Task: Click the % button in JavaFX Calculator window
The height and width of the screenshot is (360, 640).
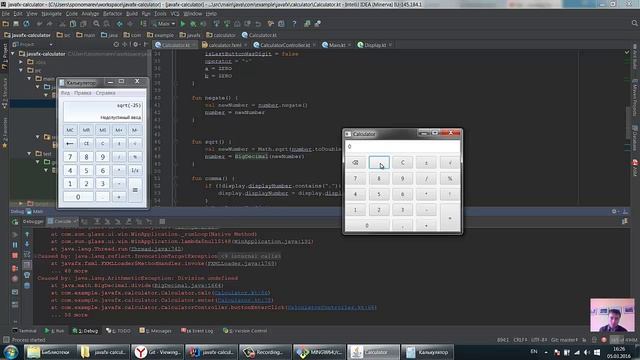Action: pyautogui.click(x=450, y=178)
